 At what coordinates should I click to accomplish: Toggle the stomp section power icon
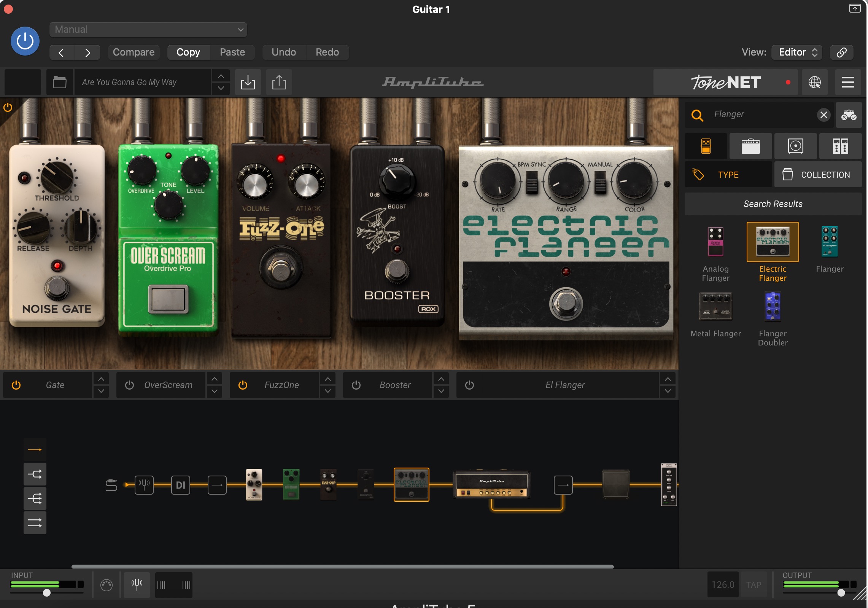[8, 108]
